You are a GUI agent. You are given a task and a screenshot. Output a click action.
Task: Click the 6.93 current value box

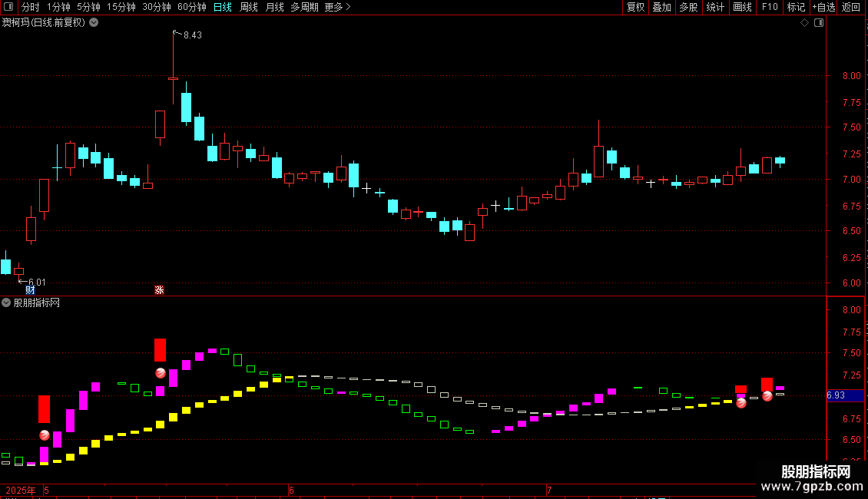[845, 395]
